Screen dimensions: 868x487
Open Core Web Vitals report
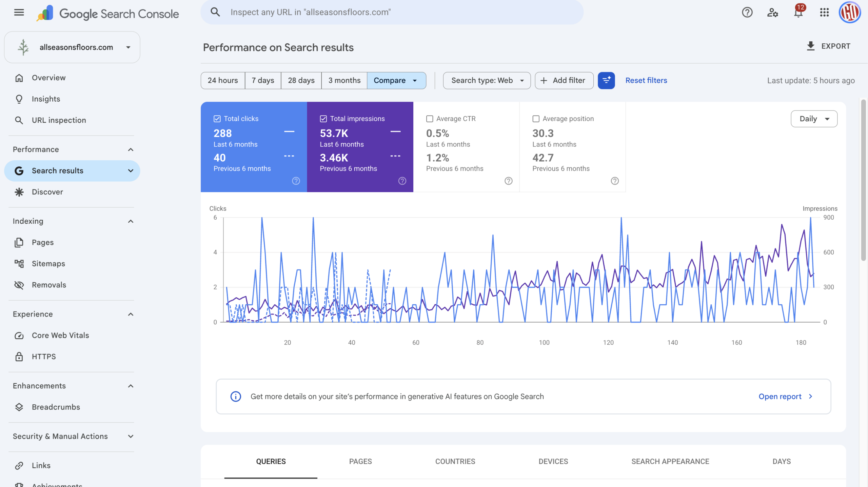pos(72,335)
